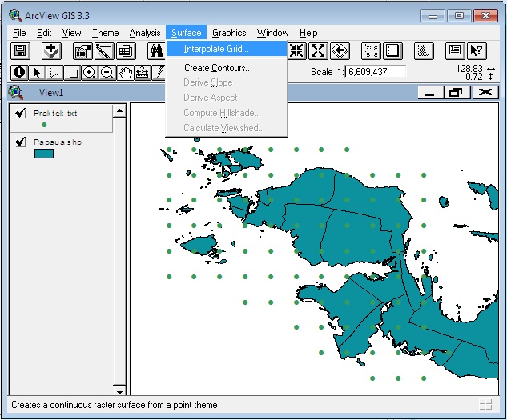Click the Clear Selected Features icon
Image resolution: width=507 pixels, height=420 pixels.
pyautogui.click(x=392, y=50)
